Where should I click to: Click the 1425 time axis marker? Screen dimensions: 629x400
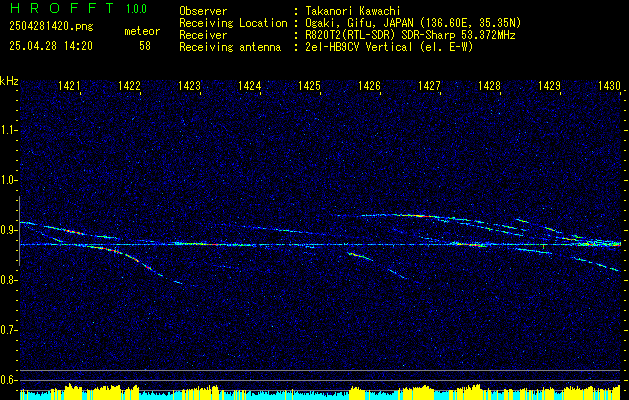tap(310, 86)
